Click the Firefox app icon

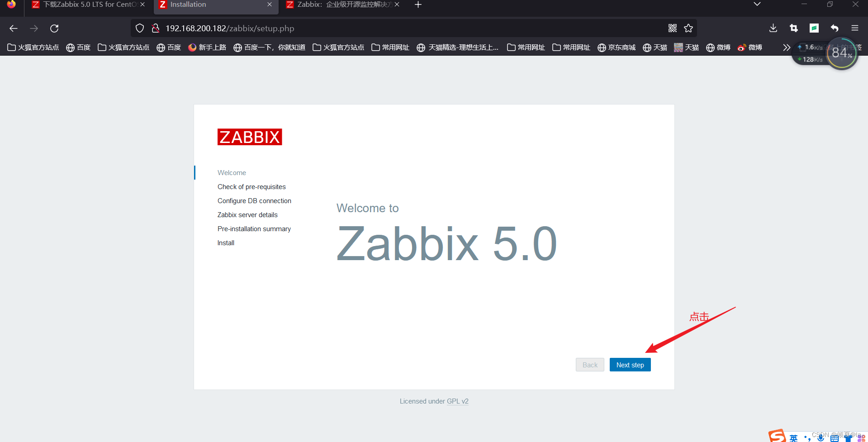pyautogui.click(x=11, y=4)
